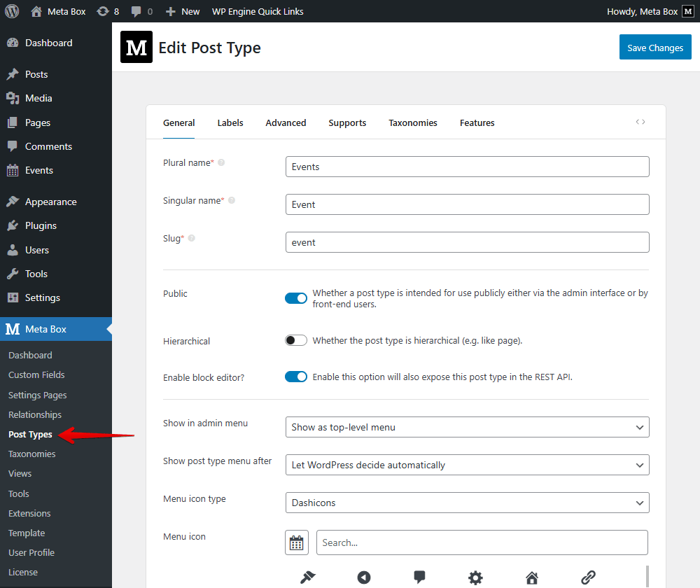Toggle the Enable block editor switch
Image resolution: width=700 pixels, height=588 pixels.
[296, 377]
